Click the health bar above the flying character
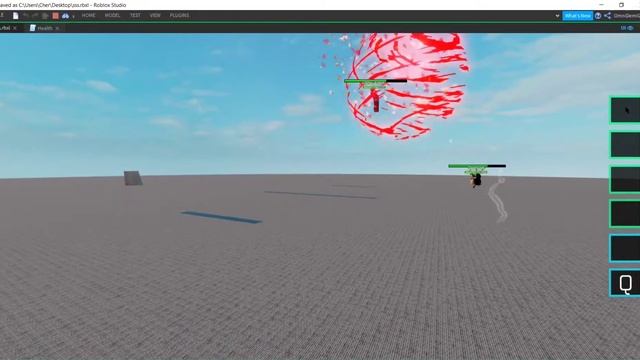The image size is (640, 360). pos(376,81)
